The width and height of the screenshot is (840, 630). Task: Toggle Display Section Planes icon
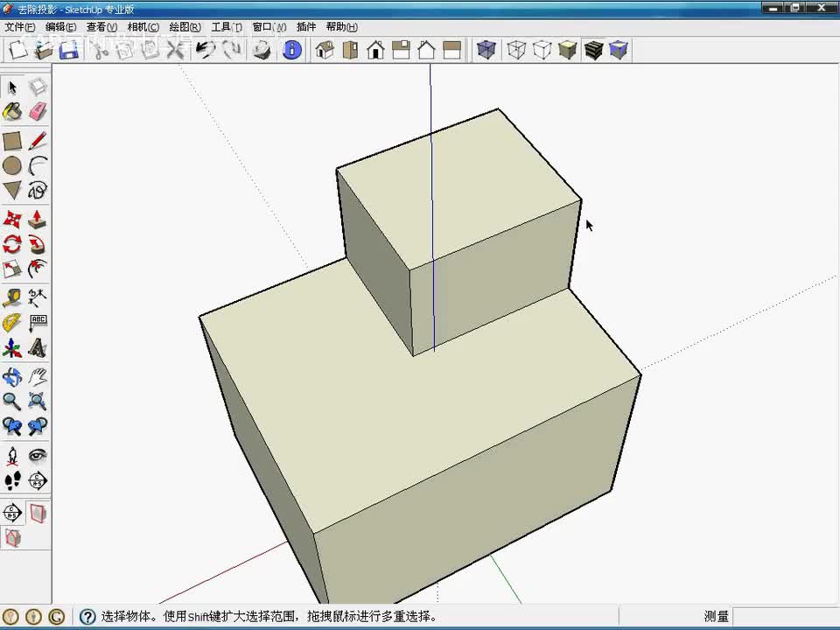[38, 514]
